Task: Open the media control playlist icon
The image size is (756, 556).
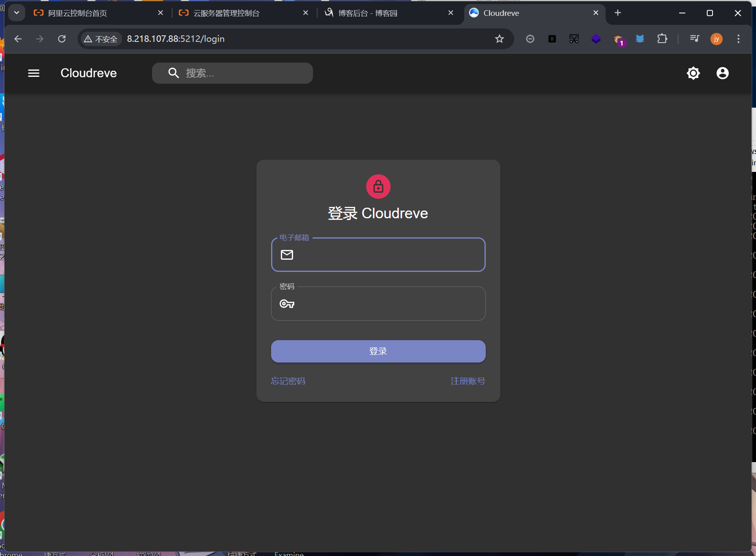Action: 695,39
